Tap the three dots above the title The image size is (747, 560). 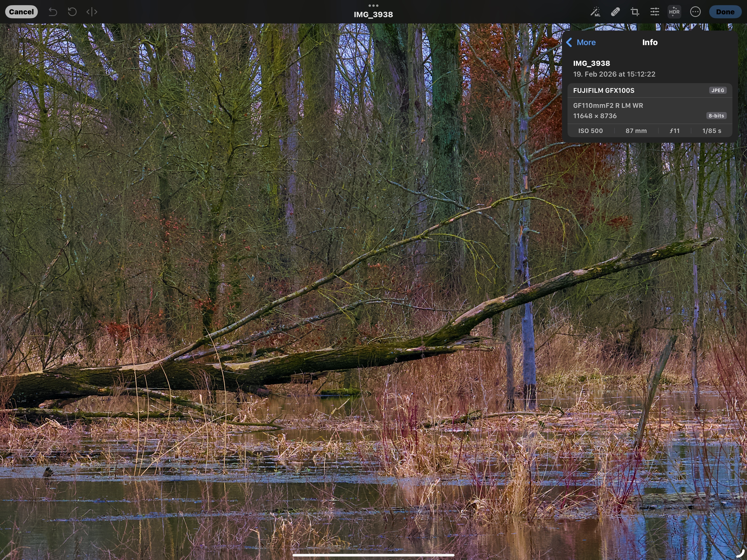click(x=373, y=5)
